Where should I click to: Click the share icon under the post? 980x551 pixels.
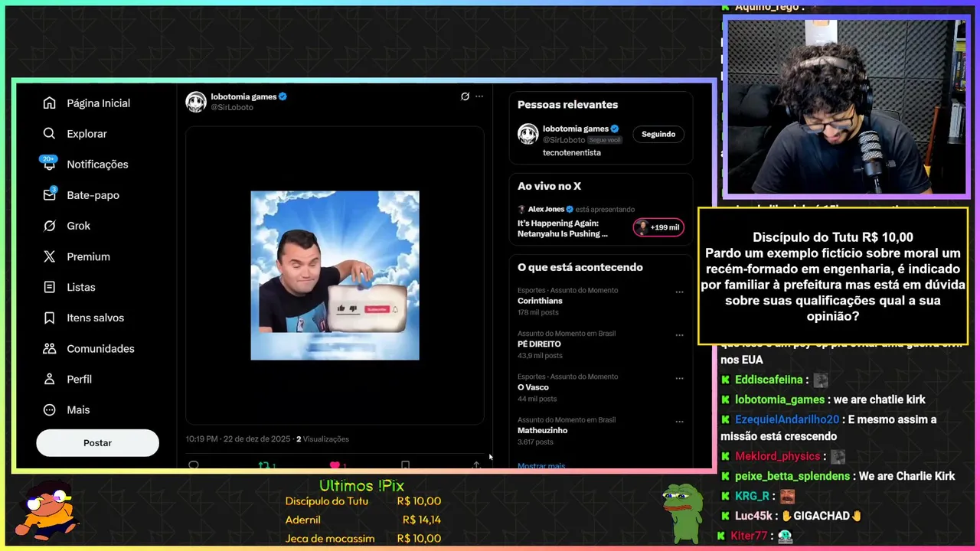point(476,465)
